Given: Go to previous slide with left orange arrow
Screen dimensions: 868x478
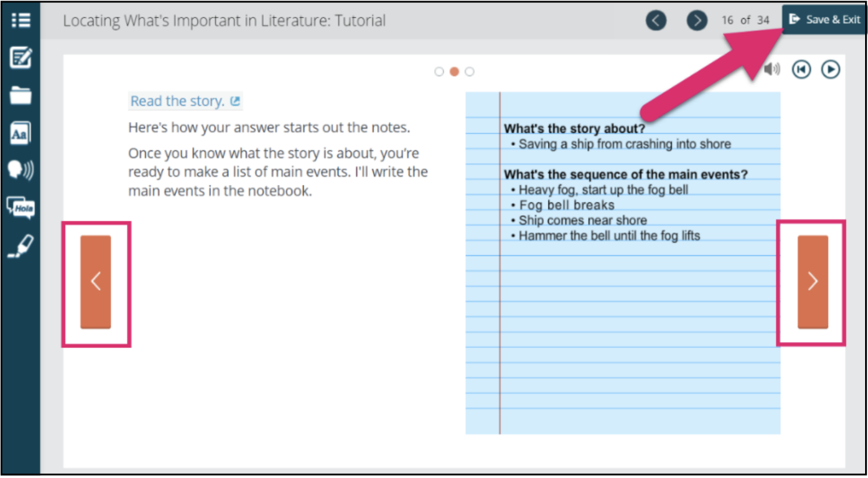Looking at the screenshot, I should (x=96, y=282).
